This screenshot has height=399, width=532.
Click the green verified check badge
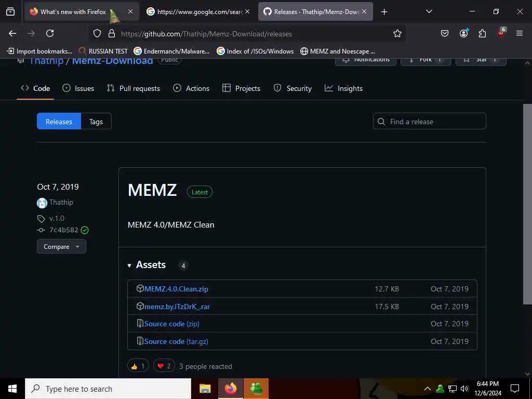coord(85,230)
